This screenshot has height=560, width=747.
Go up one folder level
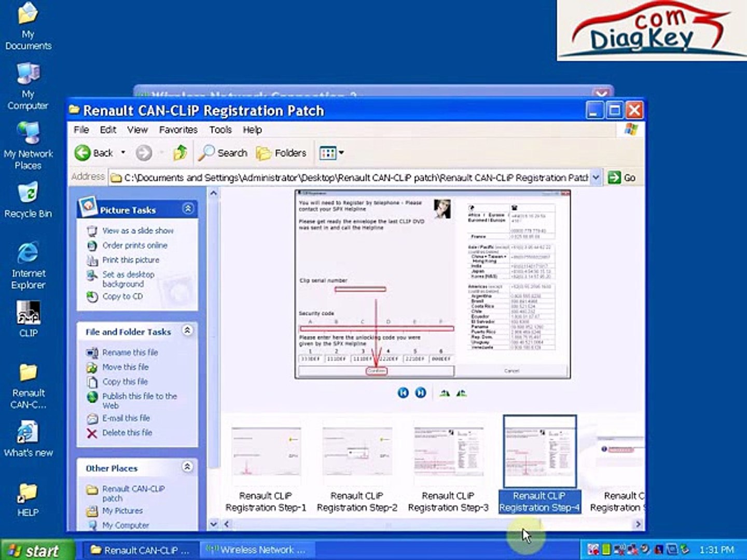(x=180, y=153)
